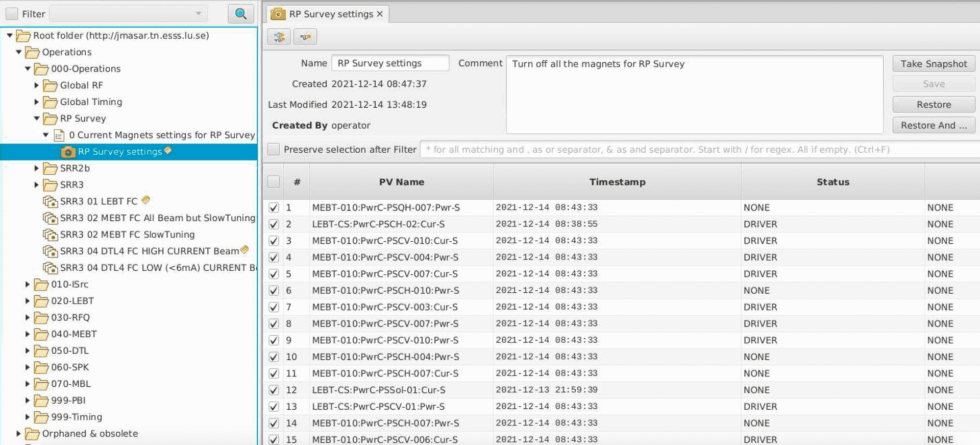Enable the Filter checkbox in the tree panel
This screenshot has height=445, width=980.
(x=11, y=14)
